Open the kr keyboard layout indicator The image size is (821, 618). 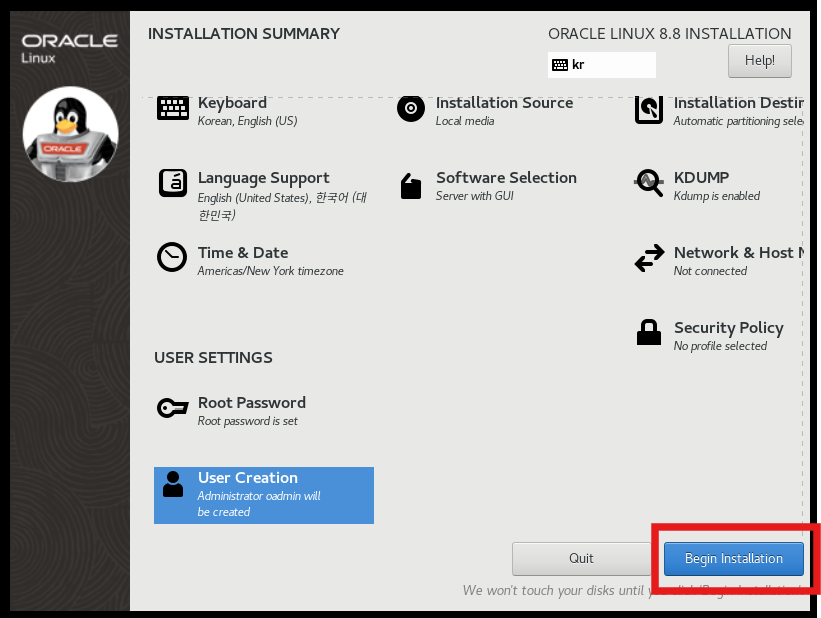tap(602, 65)
